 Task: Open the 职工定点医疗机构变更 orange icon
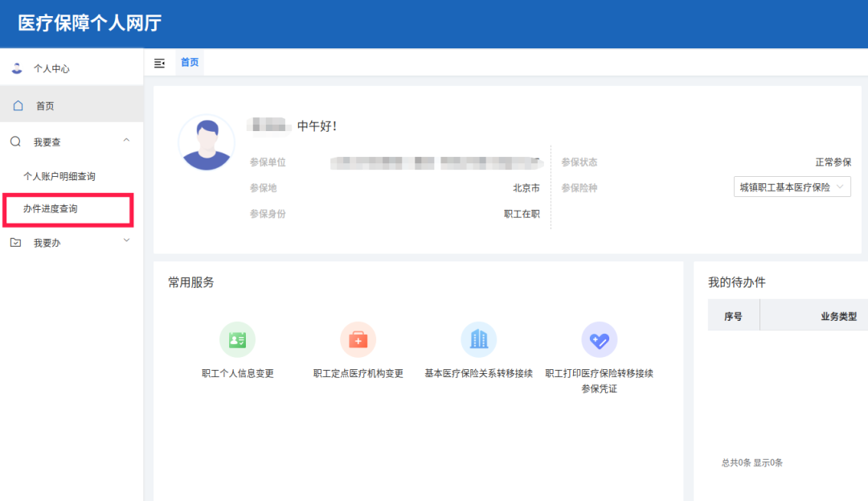pos(358,339)
